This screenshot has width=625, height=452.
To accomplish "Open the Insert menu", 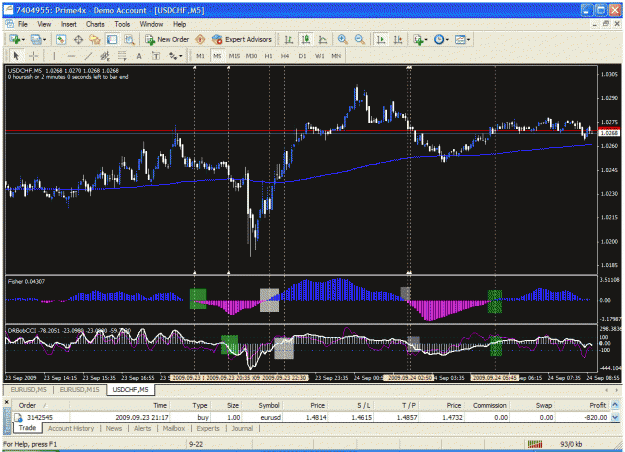I will 69,24.
